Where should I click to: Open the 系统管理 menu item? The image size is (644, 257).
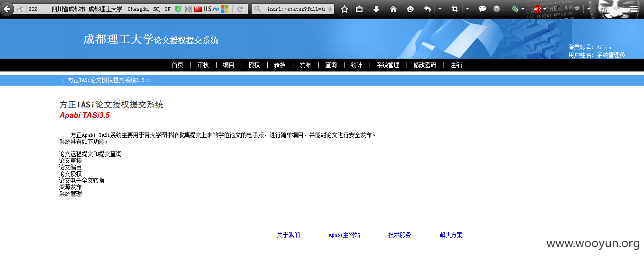click(x=388, y=65)
